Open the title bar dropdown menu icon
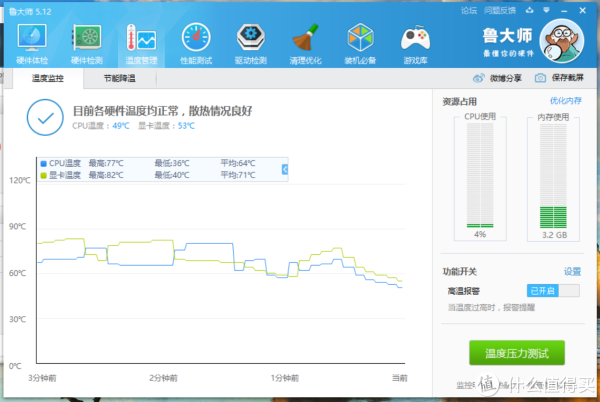 click(x=546, y=10)
